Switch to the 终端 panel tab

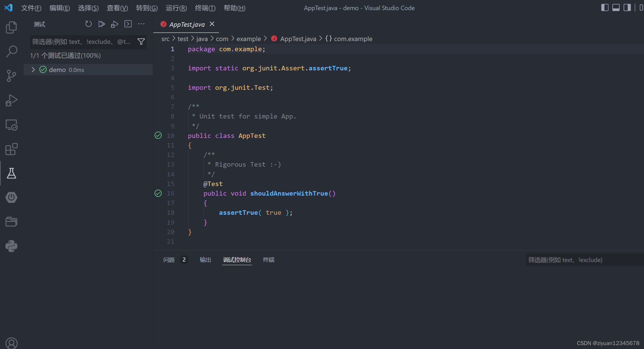(268, 260)
